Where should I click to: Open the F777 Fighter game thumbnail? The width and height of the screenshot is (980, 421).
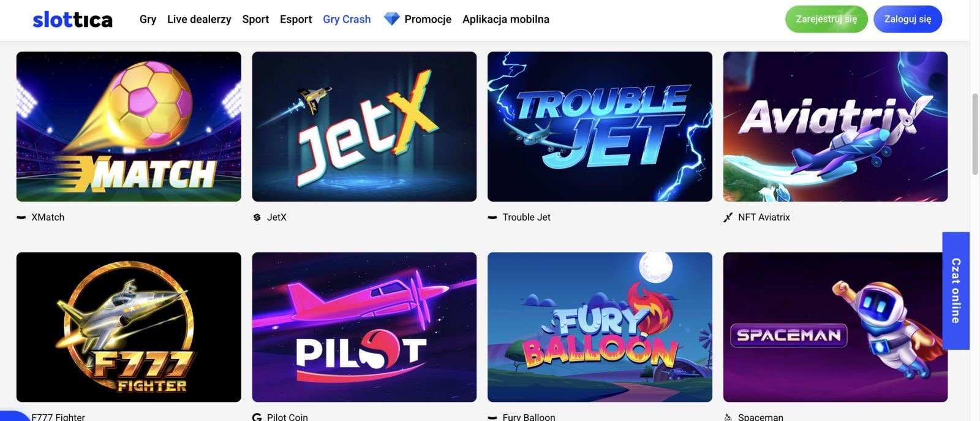click(x=129, y=327)
